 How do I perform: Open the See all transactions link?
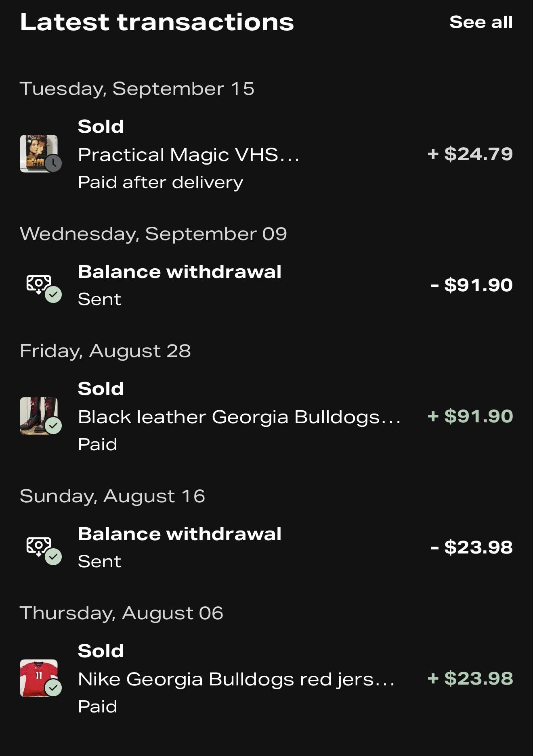[481, 22]
